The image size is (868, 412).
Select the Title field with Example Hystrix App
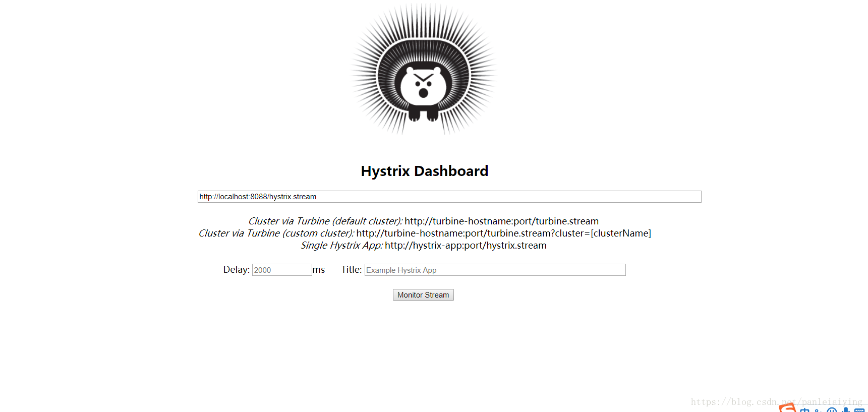[495, 270]
